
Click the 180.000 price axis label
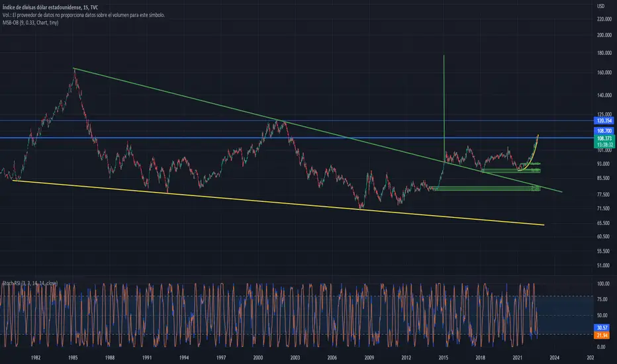[x=604, y=53]
